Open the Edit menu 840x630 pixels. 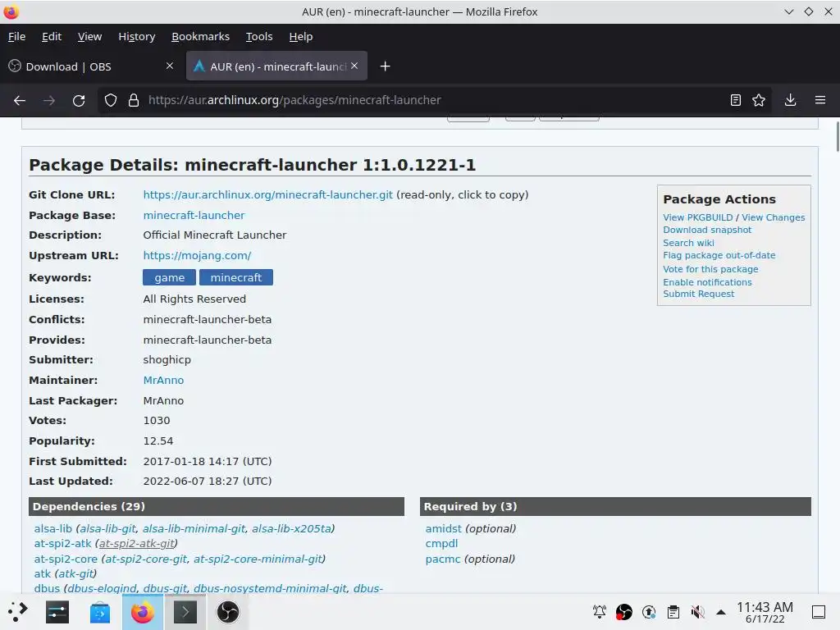coord(52,36)
